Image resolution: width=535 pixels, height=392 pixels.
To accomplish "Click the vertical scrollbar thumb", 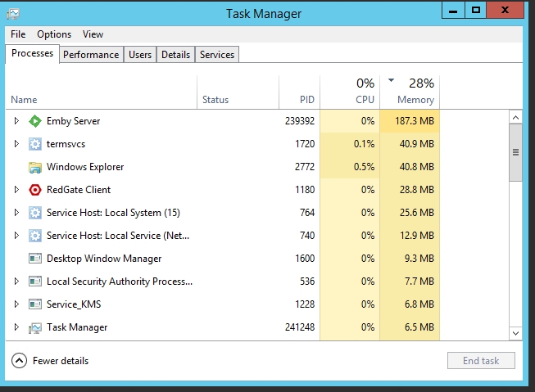I will (x=515, y=152).
